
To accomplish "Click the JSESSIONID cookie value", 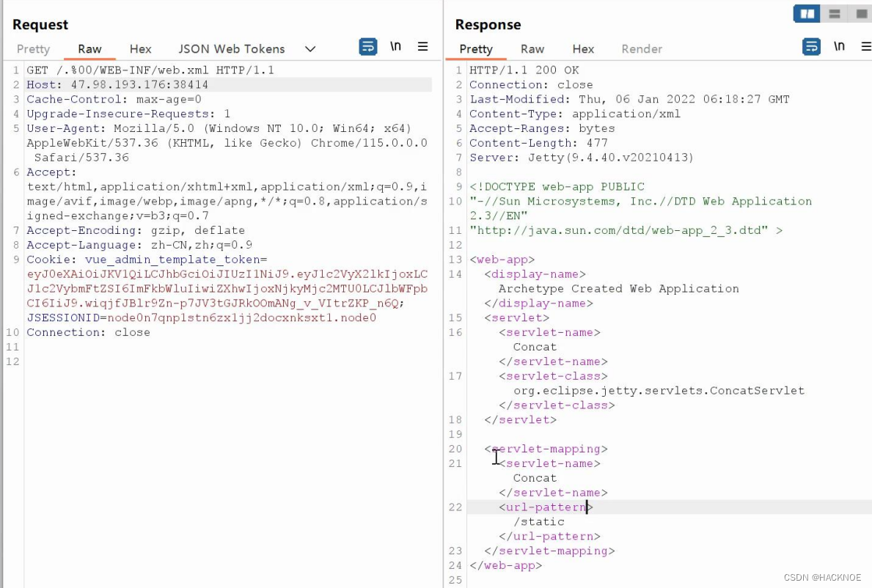I will (x=242, y=318).
